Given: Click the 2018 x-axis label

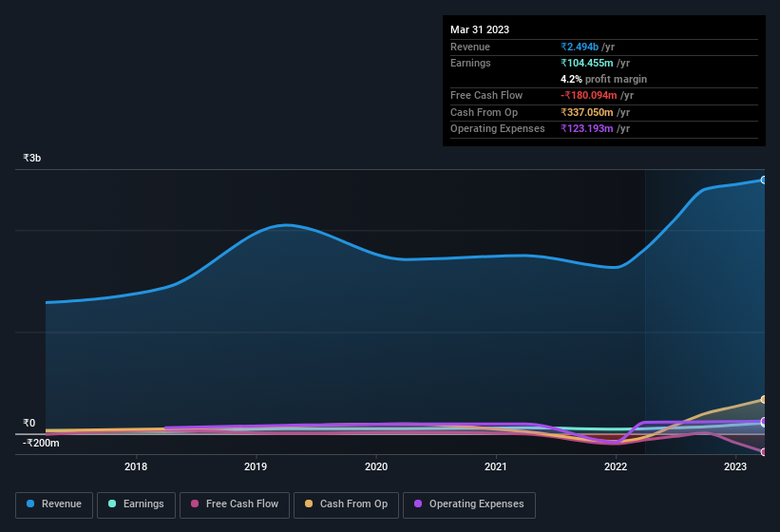Looking at the screenshot, I should point(136,466).
